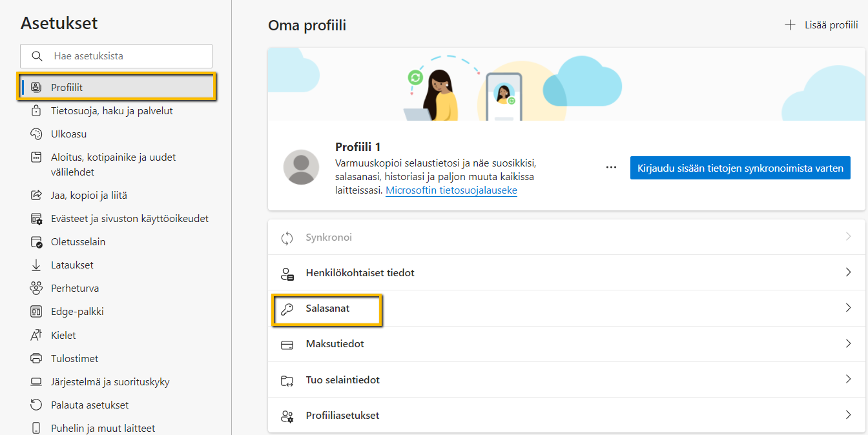Open the Microsoftin tietosuojalauseke link
The image size is (868, 435).
451,190
